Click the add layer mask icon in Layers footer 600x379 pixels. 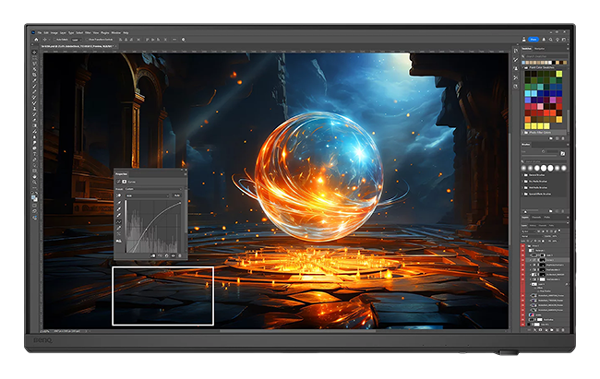click(541, 330)
